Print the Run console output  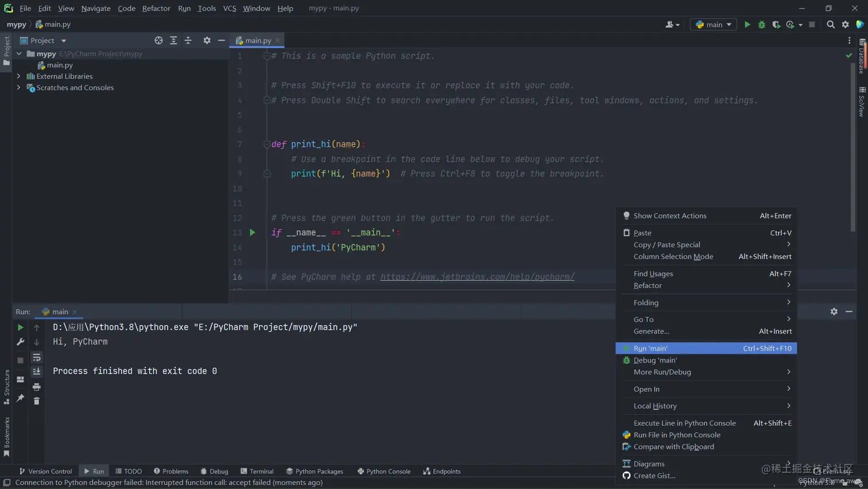click(36, 387)
